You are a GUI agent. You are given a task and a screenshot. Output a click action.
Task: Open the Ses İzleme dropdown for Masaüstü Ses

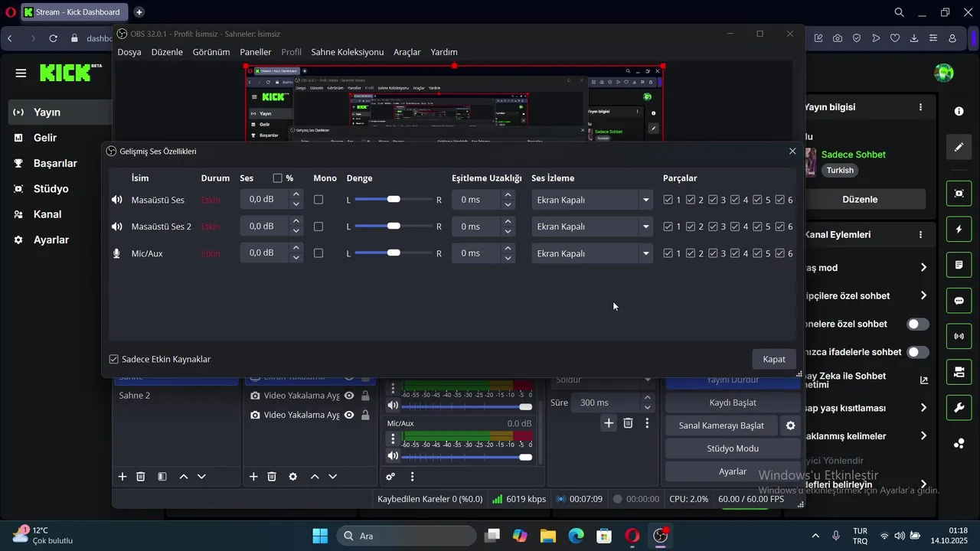coord(592,201)
